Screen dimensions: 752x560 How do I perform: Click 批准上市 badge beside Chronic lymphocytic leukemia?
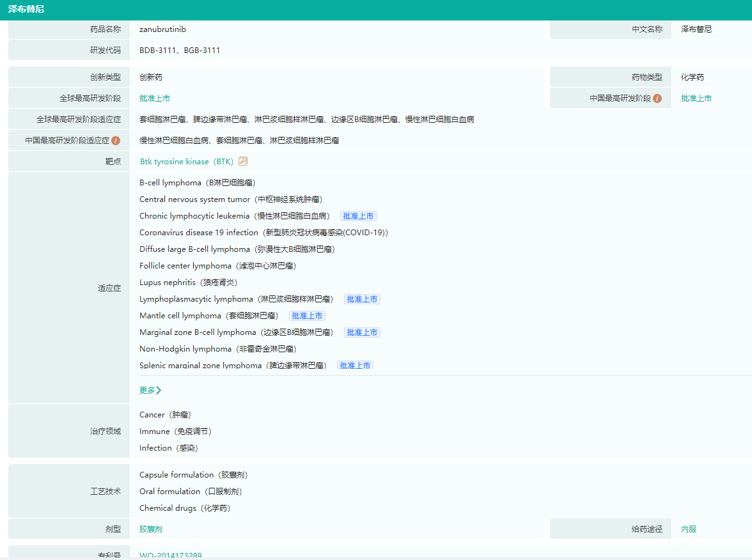358,216
